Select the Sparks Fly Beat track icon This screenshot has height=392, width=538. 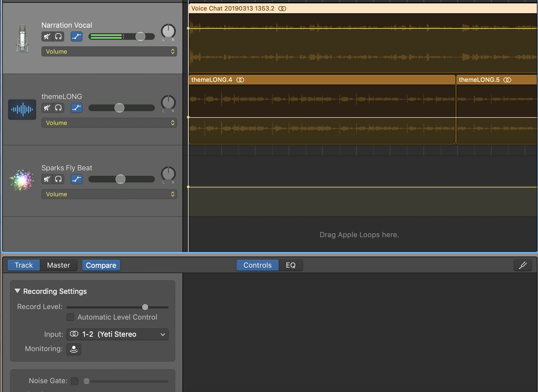22,180
